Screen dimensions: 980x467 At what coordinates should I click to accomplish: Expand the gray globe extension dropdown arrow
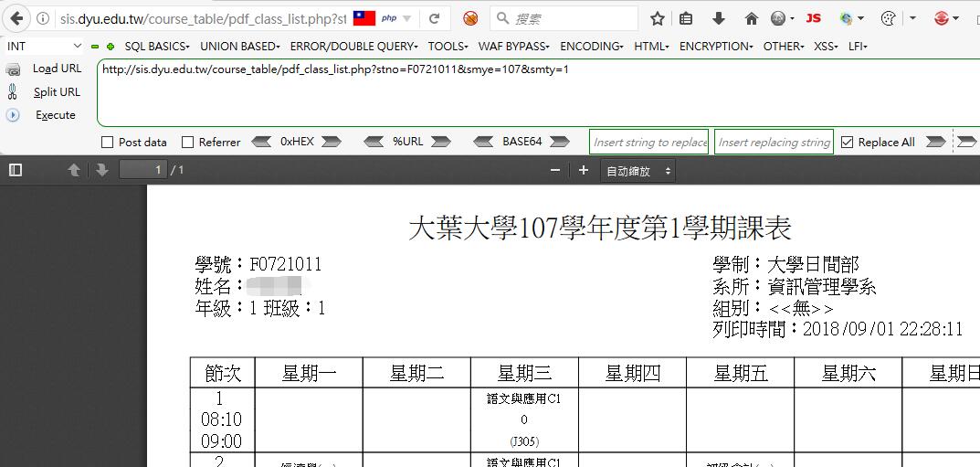pos(792,19)
